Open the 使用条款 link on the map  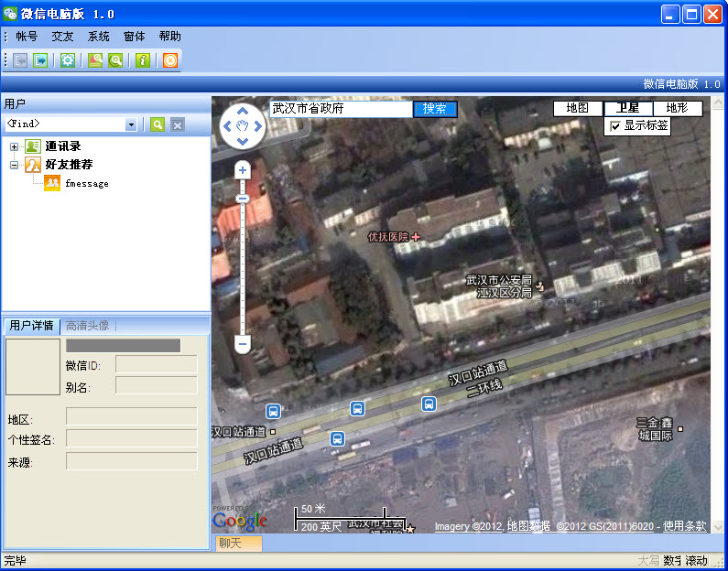pos(685,526)
